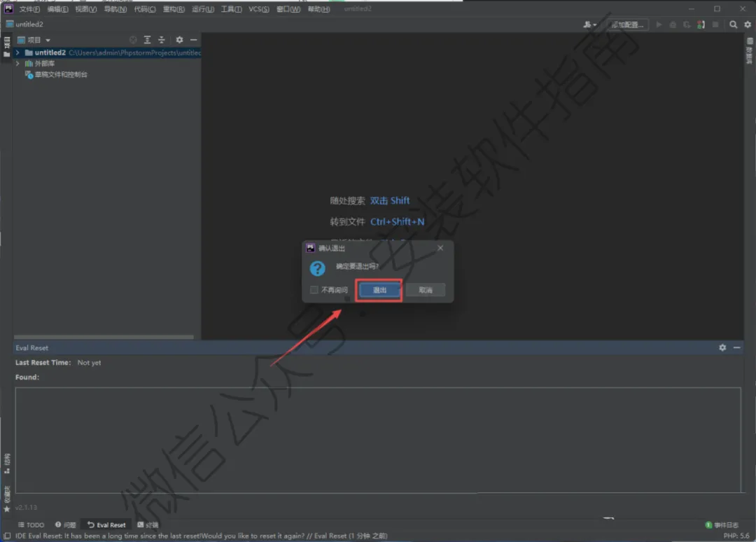Open the 文件(F) menu
756x542 pixels.
[x=29, y=9]
